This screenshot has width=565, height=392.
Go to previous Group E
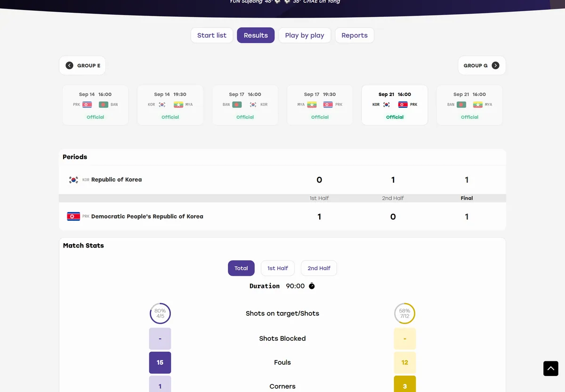82,65
